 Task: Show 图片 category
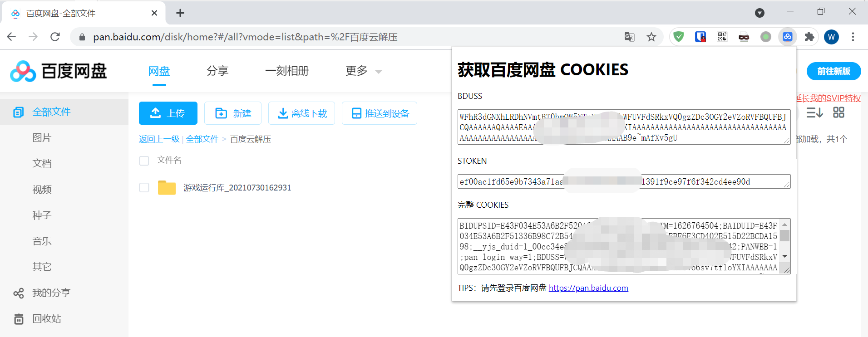[x=42, y=137]
